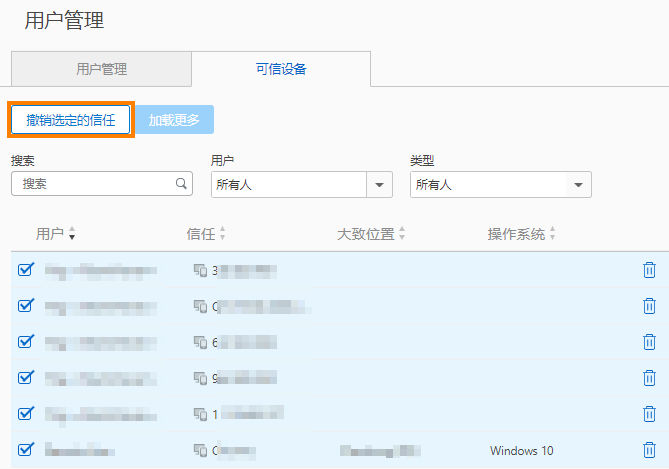
Task: Select the 可信设备 tab
Action: click(281, 69)
